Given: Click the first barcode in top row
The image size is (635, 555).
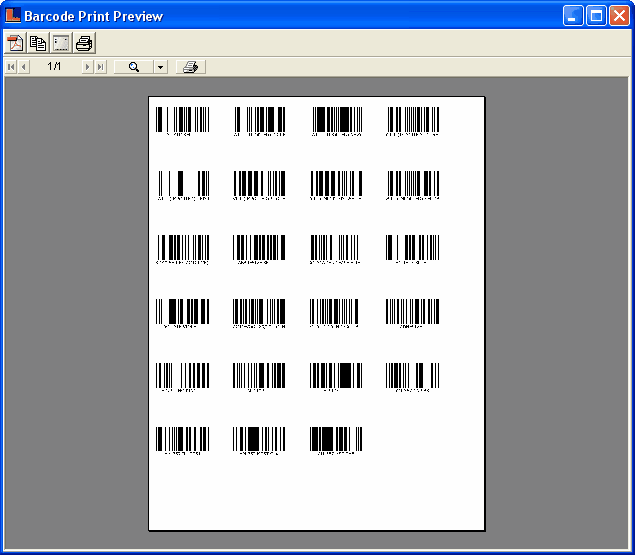Looking at the screenshot, I should tap(182, 121).
